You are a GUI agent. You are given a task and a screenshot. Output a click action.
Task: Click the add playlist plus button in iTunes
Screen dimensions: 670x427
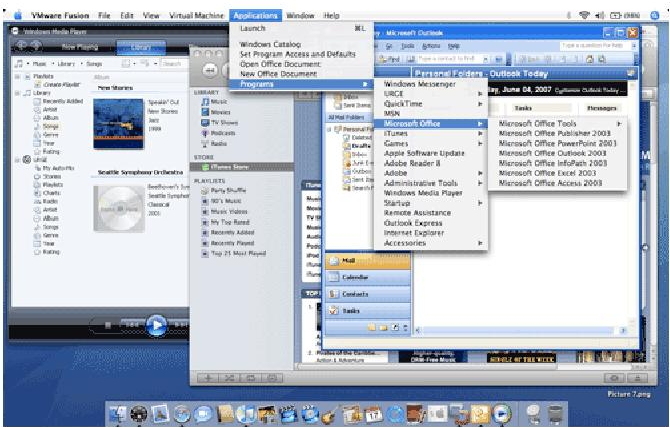pyautogui.click(x=208, y=378)
